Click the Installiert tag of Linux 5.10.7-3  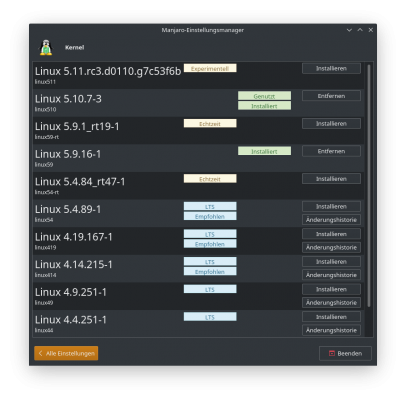point(264,106)
